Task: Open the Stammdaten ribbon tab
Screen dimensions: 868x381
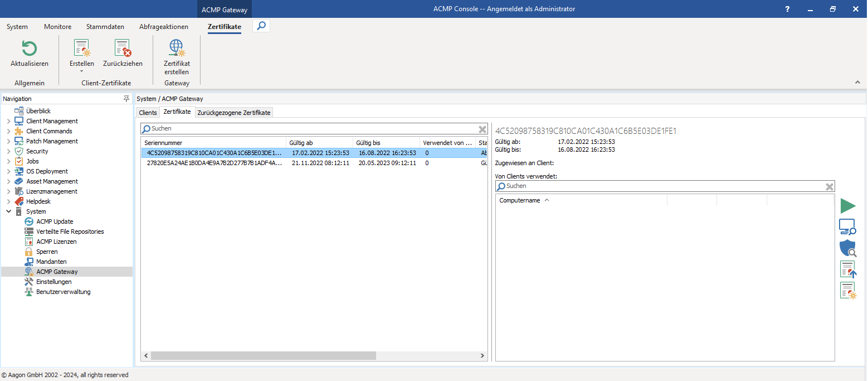Action: [105, 27]
